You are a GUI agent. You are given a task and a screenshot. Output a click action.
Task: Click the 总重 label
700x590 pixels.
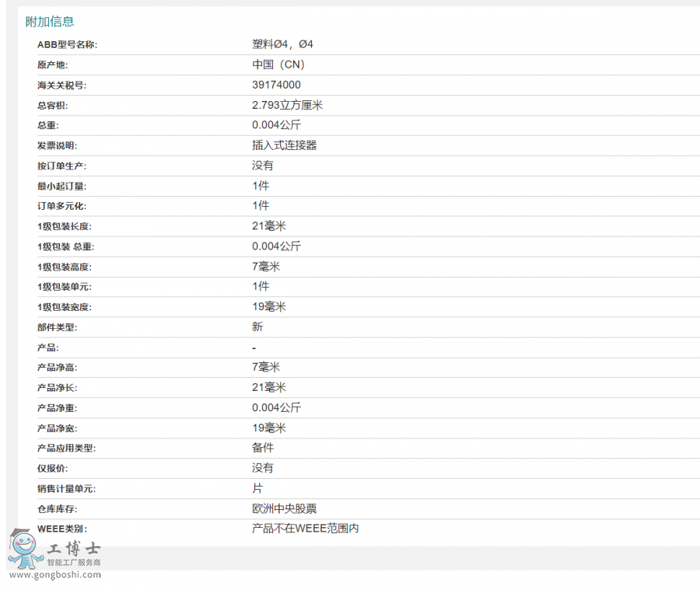pyautogui.click(x=47, y=125)
